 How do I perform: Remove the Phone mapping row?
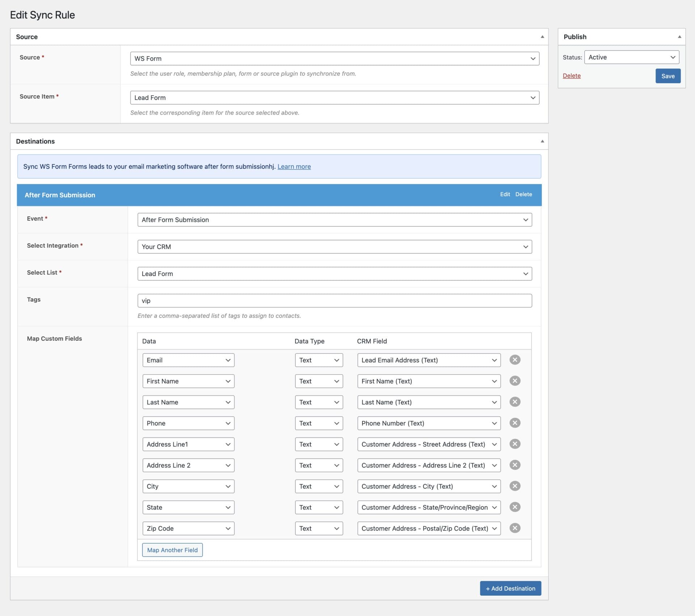(x=515, y=423)
